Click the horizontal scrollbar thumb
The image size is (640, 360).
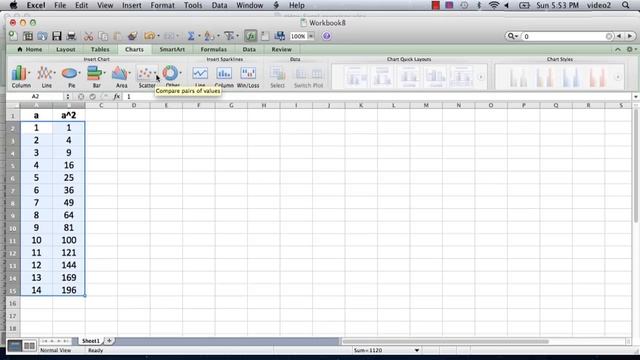445,341
